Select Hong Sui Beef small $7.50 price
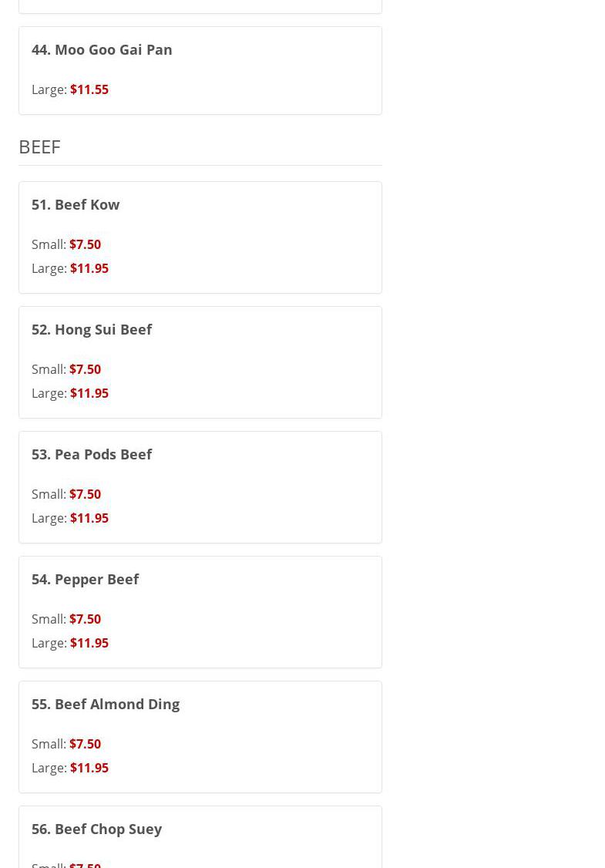Screen dimensions: 605x868 coord(85,369)
